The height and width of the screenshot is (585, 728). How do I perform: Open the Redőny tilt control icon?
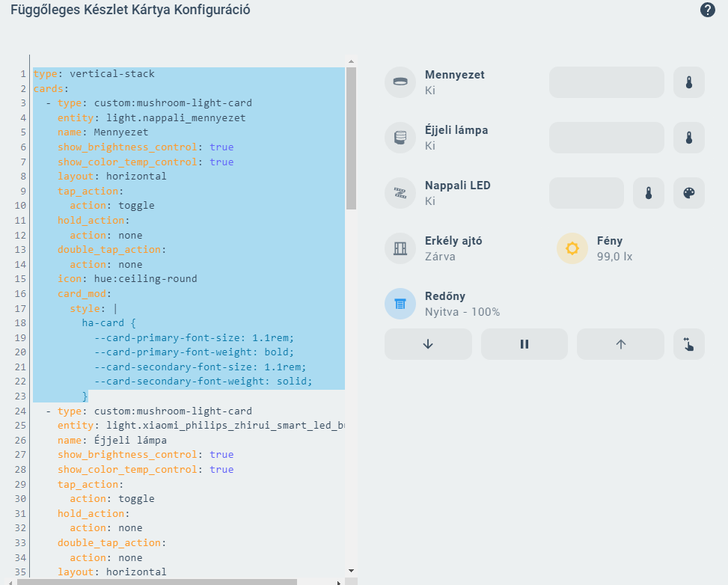pos(688,344)
